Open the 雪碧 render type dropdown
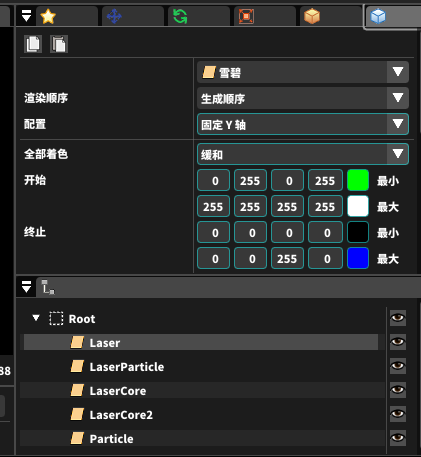Viewport: 421px width, 457px height. [303, 72]
